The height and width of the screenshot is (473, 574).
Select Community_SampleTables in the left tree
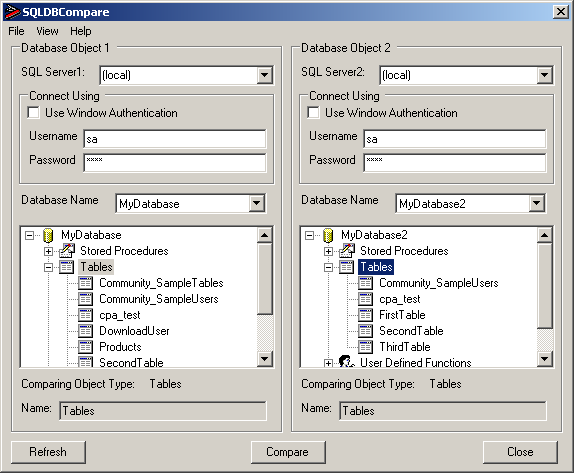pos(161,283)
